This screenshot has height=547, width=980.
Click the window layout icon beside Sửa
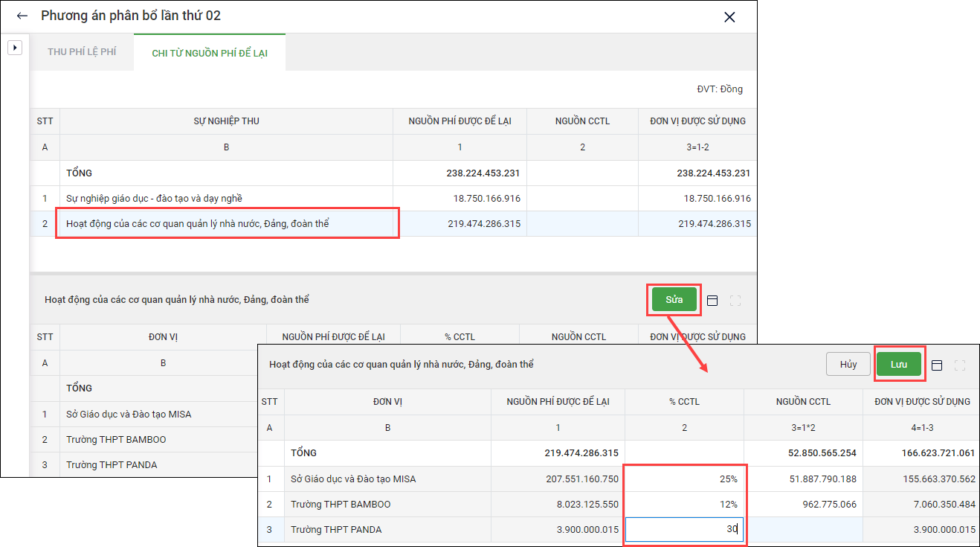tap(712, 301)
